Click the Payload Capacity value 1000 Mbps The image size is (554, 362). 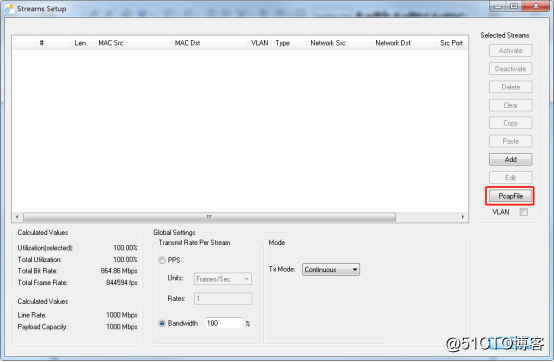point(122,327)
